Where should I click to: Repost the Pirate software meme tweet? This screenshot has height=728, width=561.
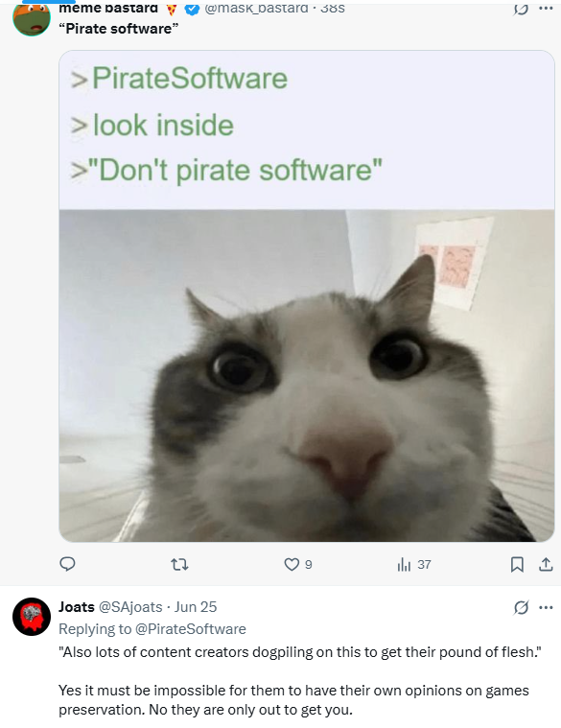[x=179, y=565]
